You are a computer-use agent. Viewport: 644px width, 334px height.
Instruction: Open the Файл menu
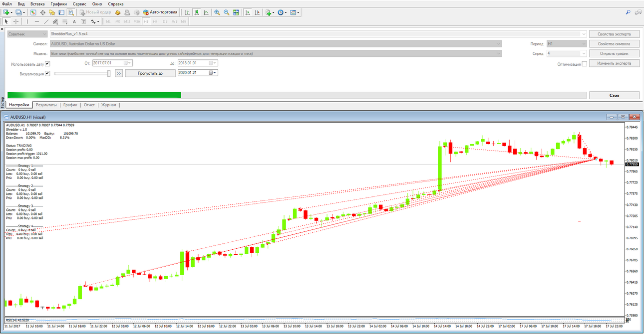[x=7, y=3]
